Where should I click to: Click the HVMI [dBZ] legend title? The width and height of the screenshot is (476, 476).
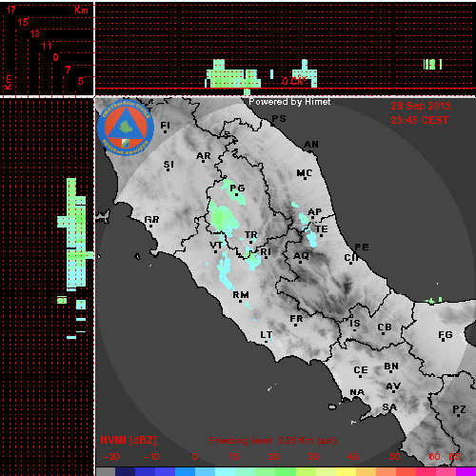point(129,440)
